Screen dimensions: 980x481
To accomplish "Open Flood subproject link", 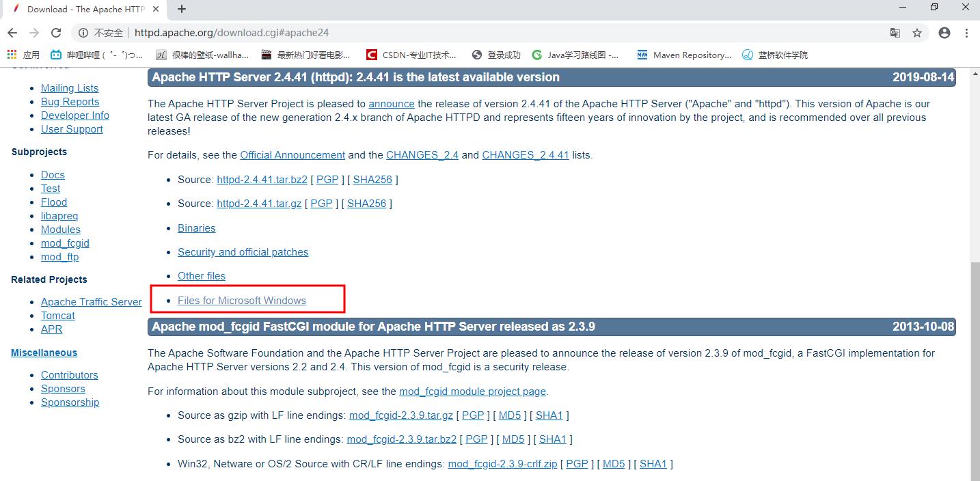I will pos(54,202).
